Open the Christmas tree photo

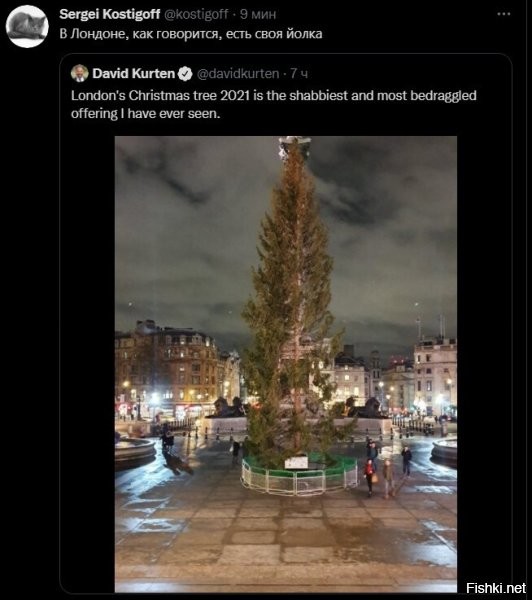tap(286, 364)
